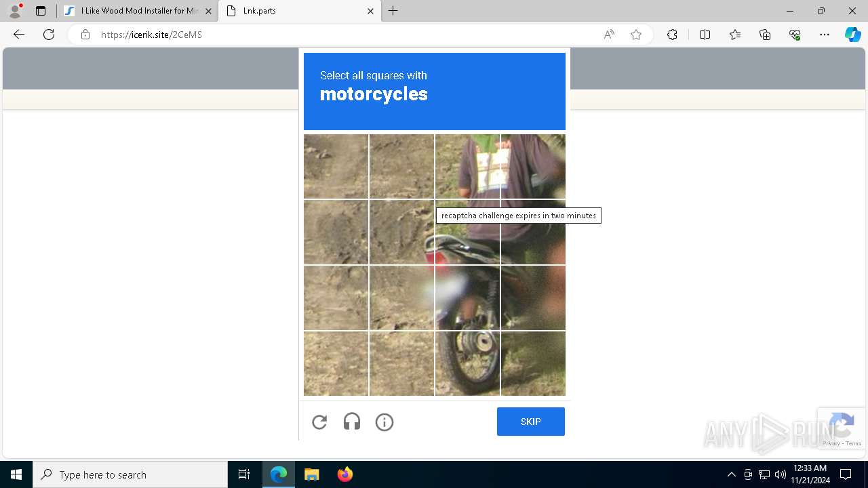
Task: Select bottom-right grass square
Action: 533,363
